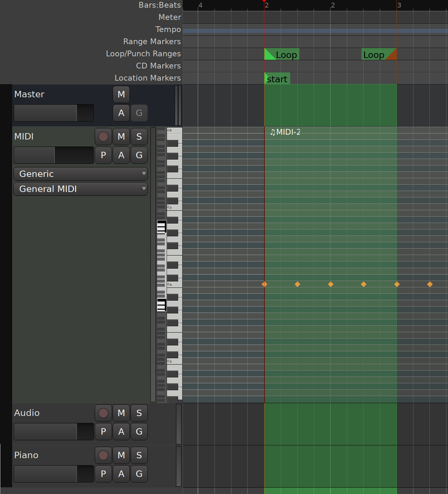Click the C3 piano roll key
The height and width of the screenshot is (494, 448).
coord(175,361)
